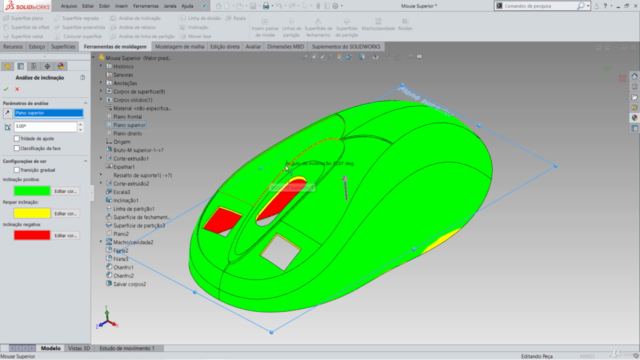
Task: Select Linha de divisão tool
Action: [x=201, y=18]
